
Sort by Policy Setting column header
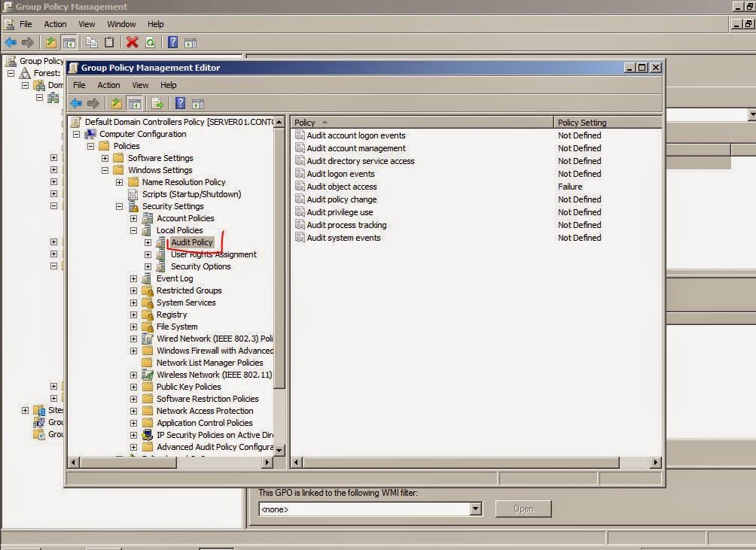pyautogui.click(x=608, y=123)
